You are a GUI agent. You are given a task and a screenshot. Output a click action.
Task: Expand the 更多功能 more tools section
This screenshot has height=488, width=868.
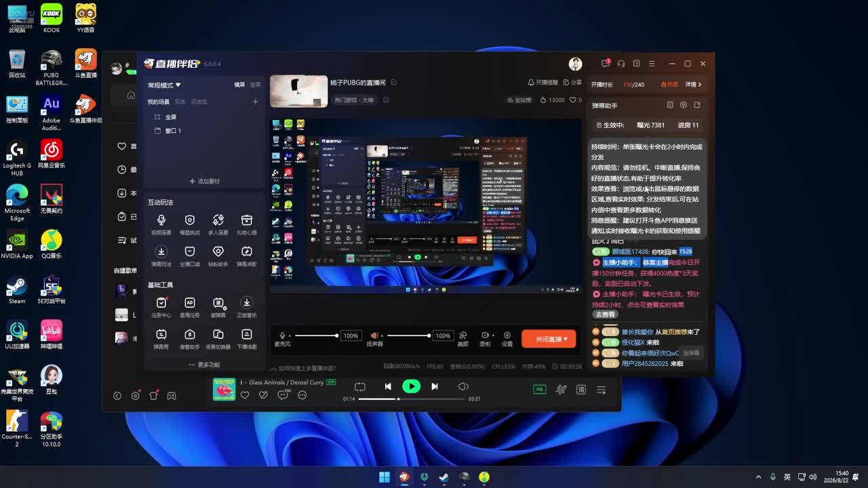point(204,365)
